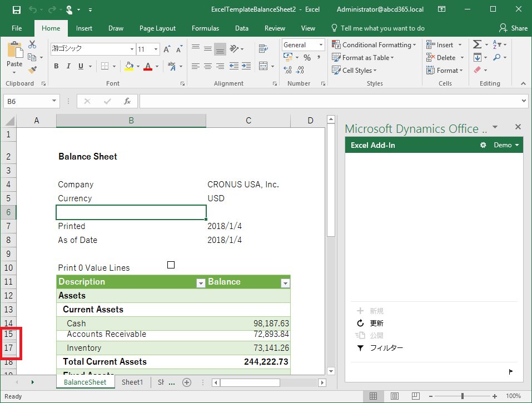Cut selection with the scissors icon
The height and width of the screenshot is (403, 532).
[32, 44]
